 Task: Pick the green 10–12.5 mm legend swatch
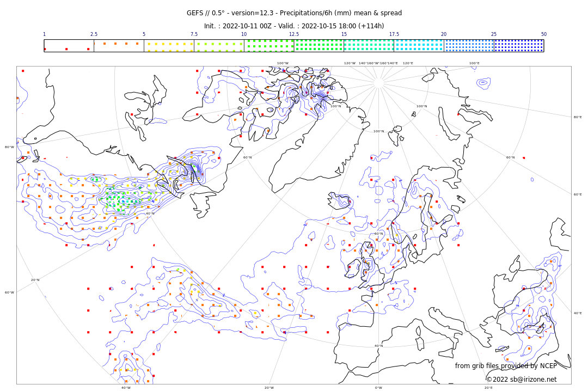click(269, 46)
